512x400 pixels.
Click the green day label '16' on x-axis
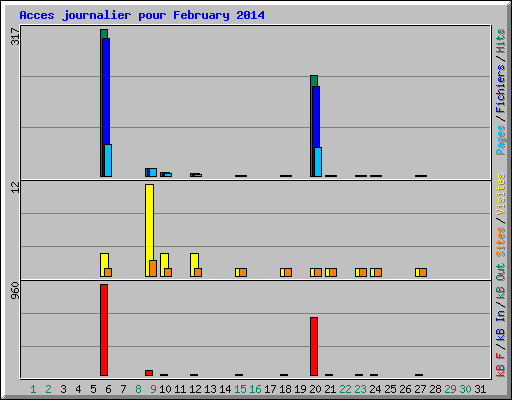(255, 389)
